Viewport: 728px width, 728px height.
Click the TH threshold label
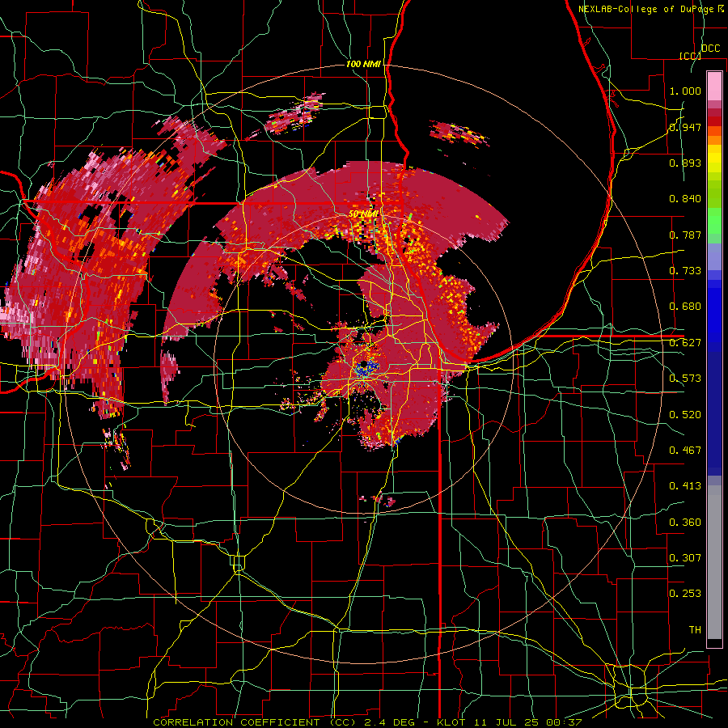coord(695,630)
